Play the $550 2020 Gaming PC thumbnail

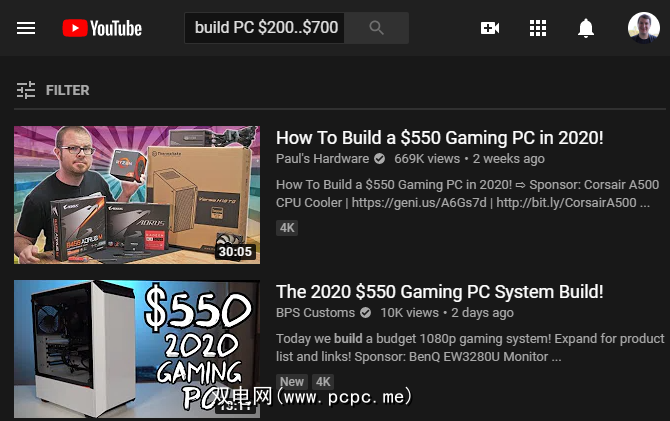tap(137, 349)
